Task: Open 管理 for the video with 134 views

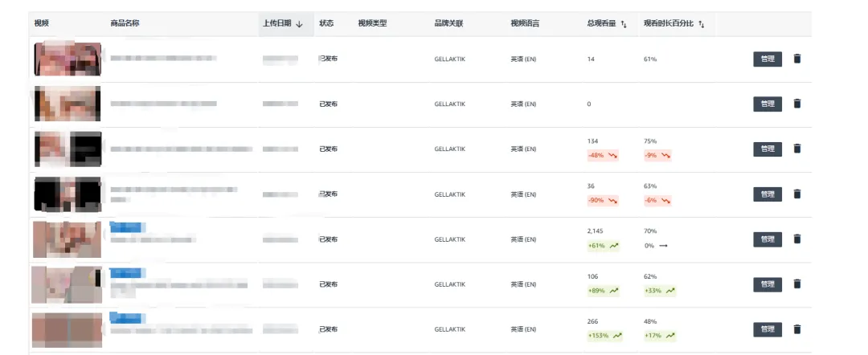Action: pyautogui.click(x=767, y=149)
